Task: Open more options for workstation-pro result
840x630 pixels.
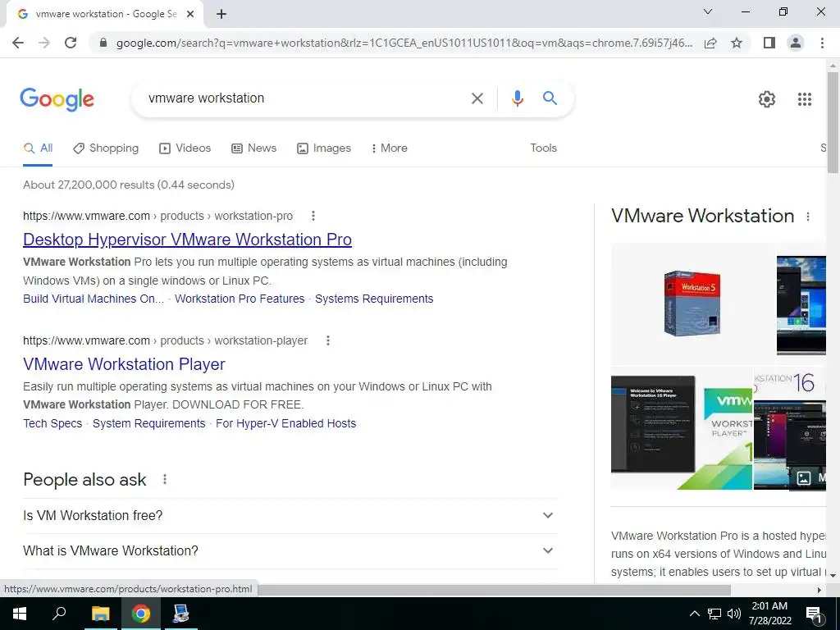Action: [313, 216]
